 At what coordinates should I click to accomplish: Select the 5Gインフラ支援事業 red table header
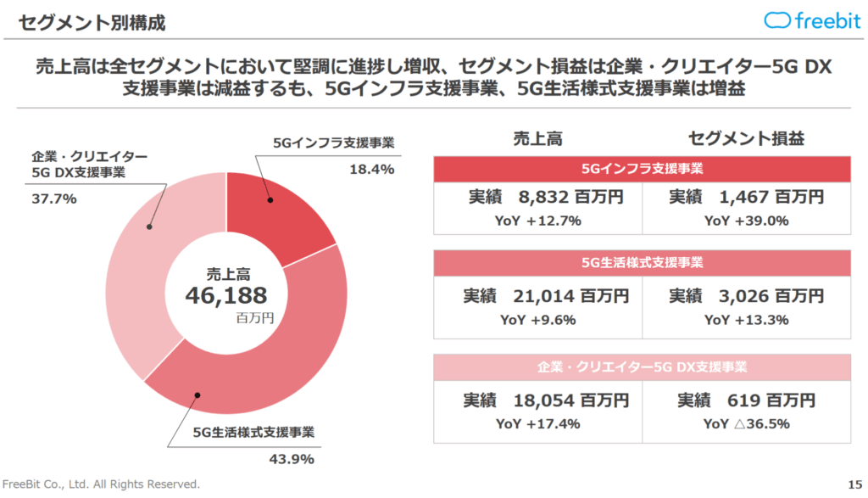(x=642, y=168)
